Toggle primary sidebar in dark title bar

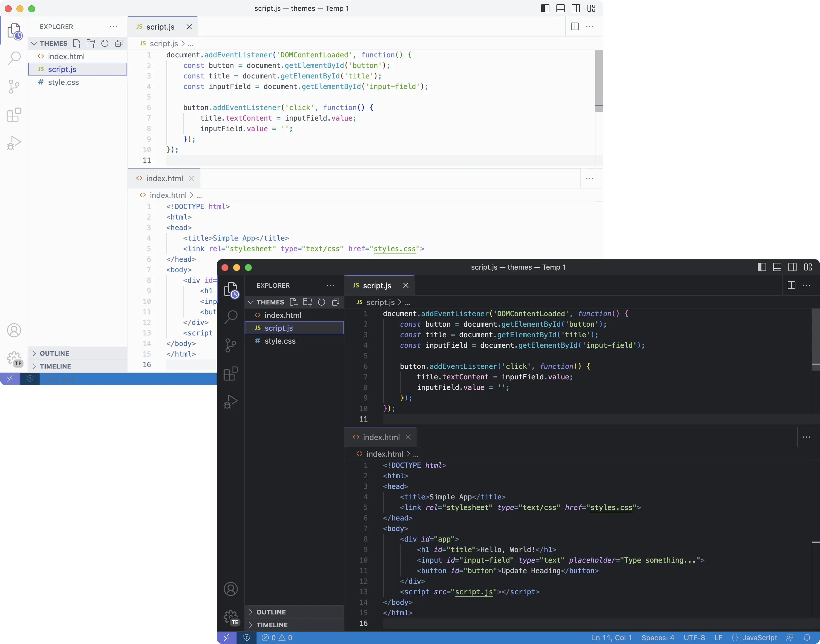coord(761,267)
